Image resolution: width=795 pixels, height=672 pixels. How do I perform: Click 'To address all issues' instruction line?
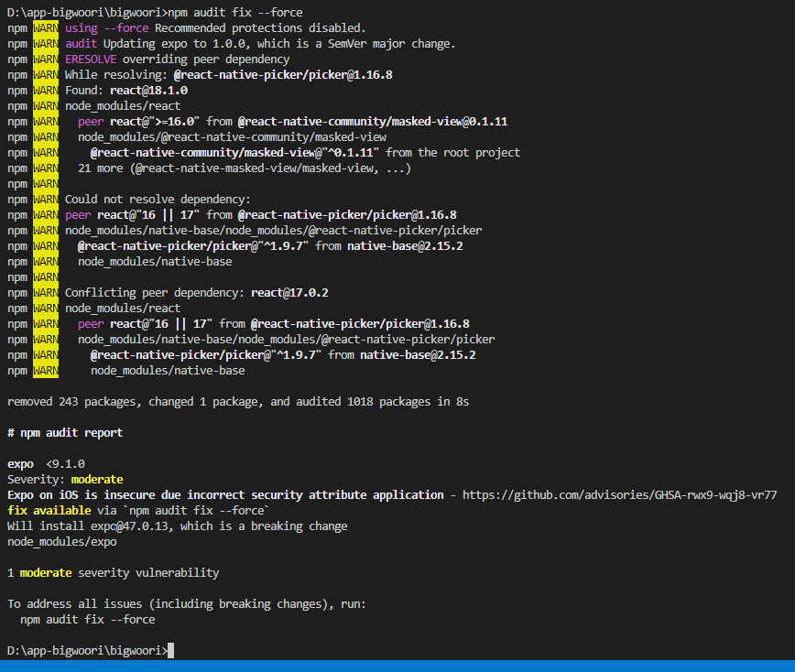point(187,604)
